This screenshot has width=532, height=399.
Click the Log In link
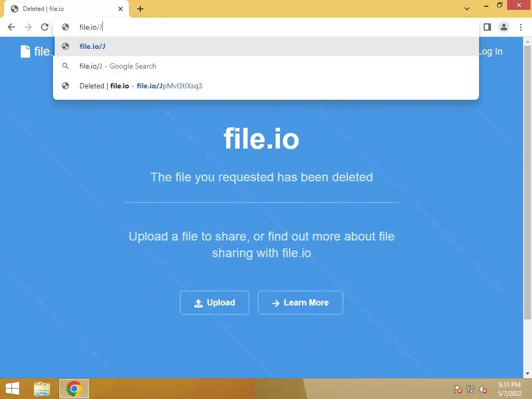click(490, 51)
